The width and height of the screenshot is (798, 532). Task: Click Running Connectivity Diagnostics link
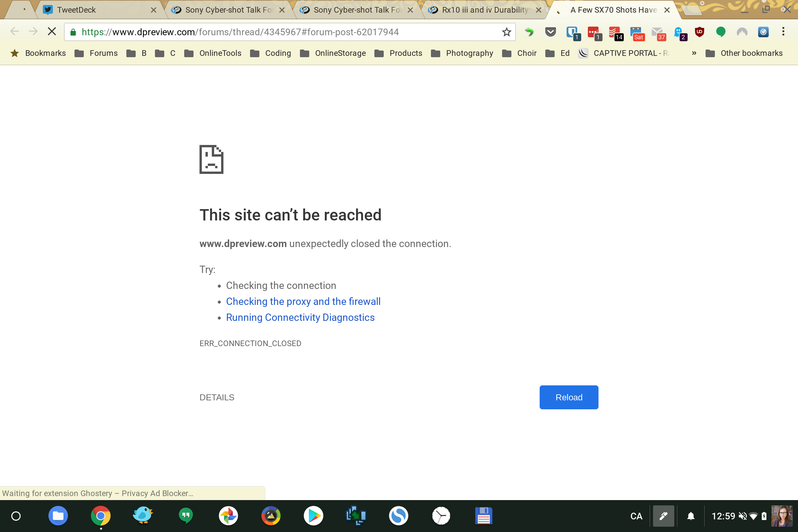[300, 318]
